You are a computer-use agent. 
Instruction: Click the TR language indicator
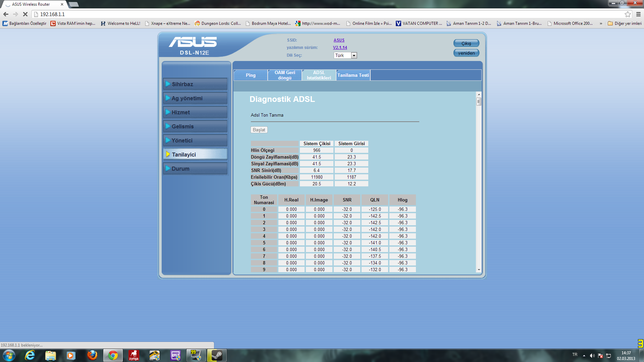coord(575,355)
